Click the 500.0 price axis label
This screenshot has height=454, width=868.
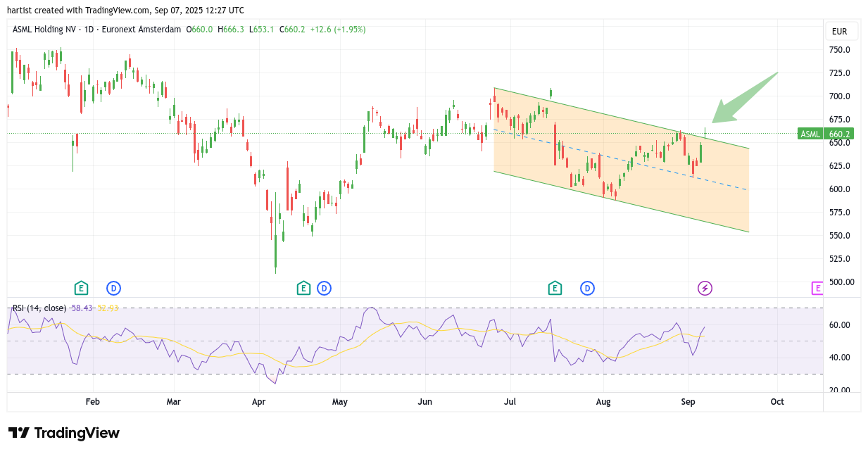click(x=840, y=282)
